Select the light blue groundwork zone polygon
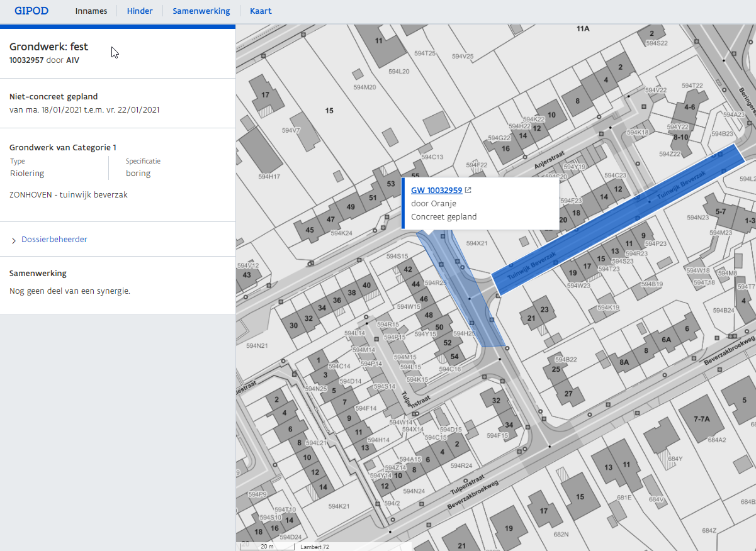The image size is (756, 551). (x=469, y=296)
